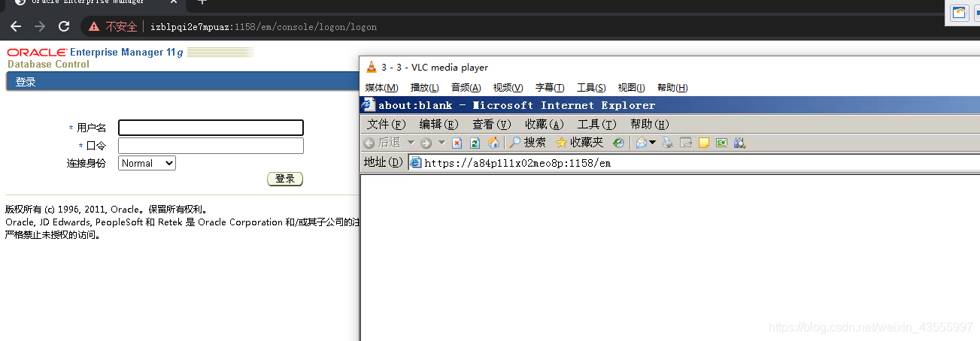The height and width of the screenshot is (341, 980).
Task: Open Internet Explorer 文件(F) menu
Action: (387, 124)
